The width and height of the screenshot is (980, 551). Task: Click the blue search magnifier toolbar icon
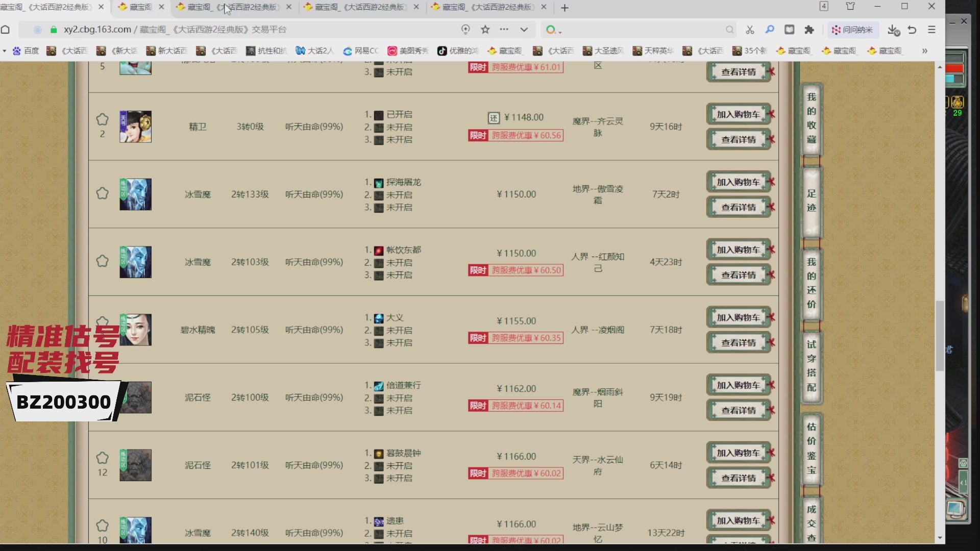click(x=770, y=30)
